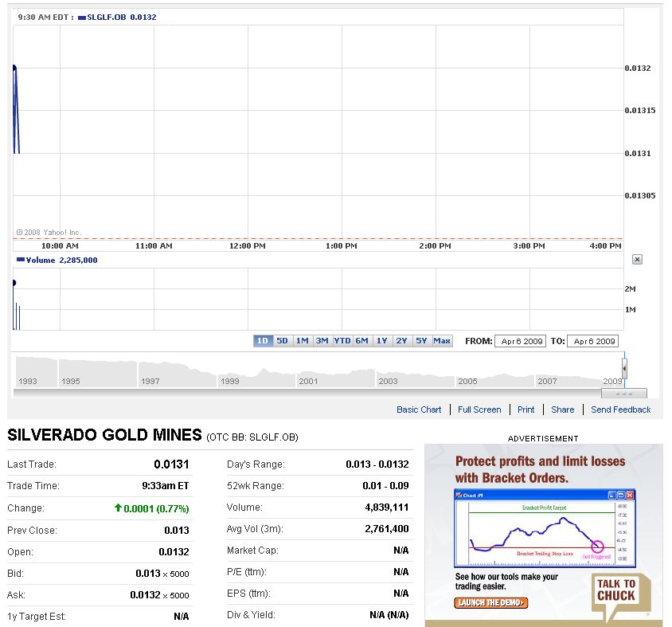The width and height of the screenshot is (672, 627).
Task: Select the YTD range
Action: 342,340
